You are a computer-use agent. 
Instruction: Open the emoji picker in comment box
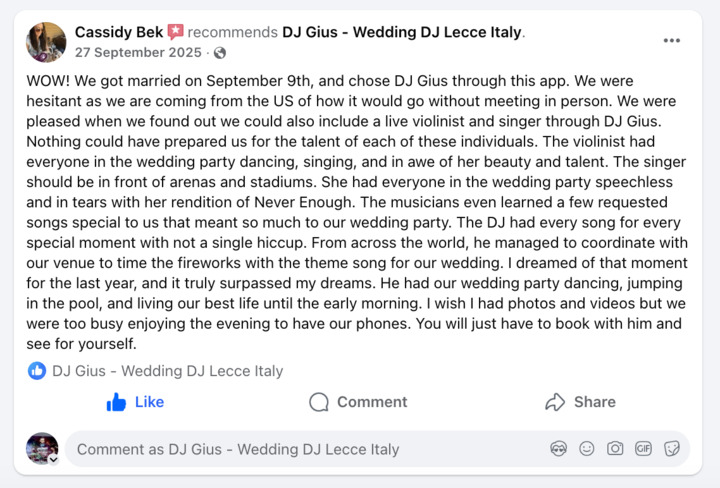[587, 449]
